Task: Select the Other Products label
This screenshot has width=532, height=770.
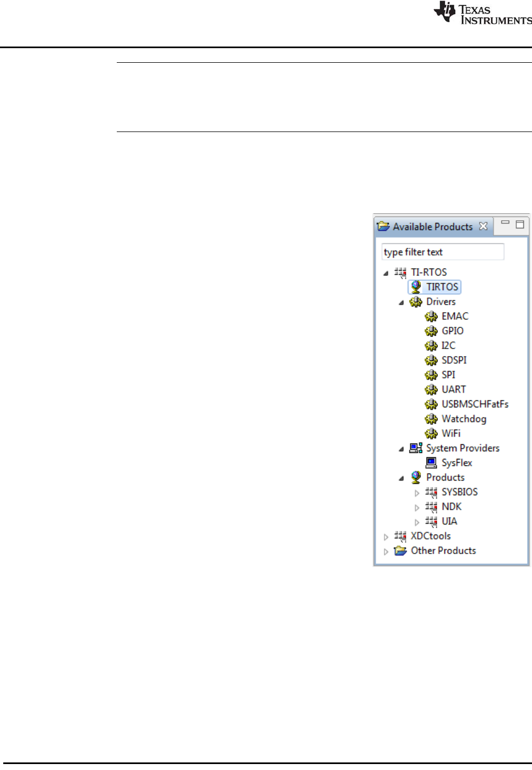Action: pos(443,550)
